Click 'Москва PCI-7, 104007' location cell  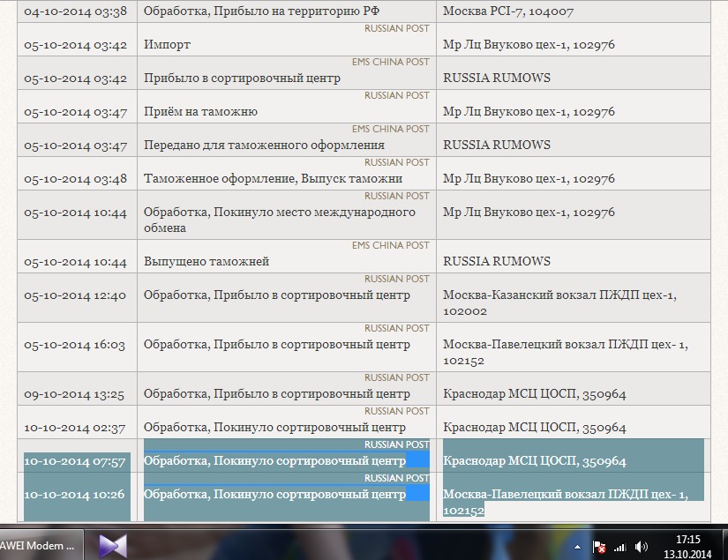pos(507,11)
